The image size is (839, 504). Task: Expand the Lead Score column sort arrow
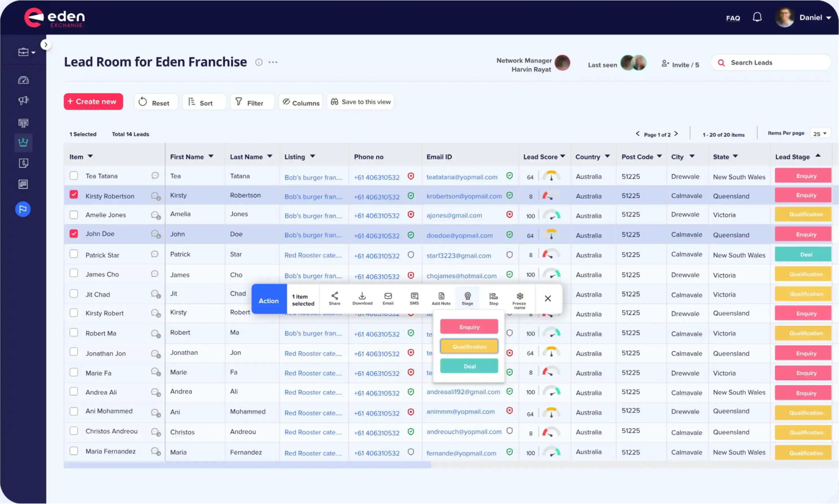coord(563,157)
